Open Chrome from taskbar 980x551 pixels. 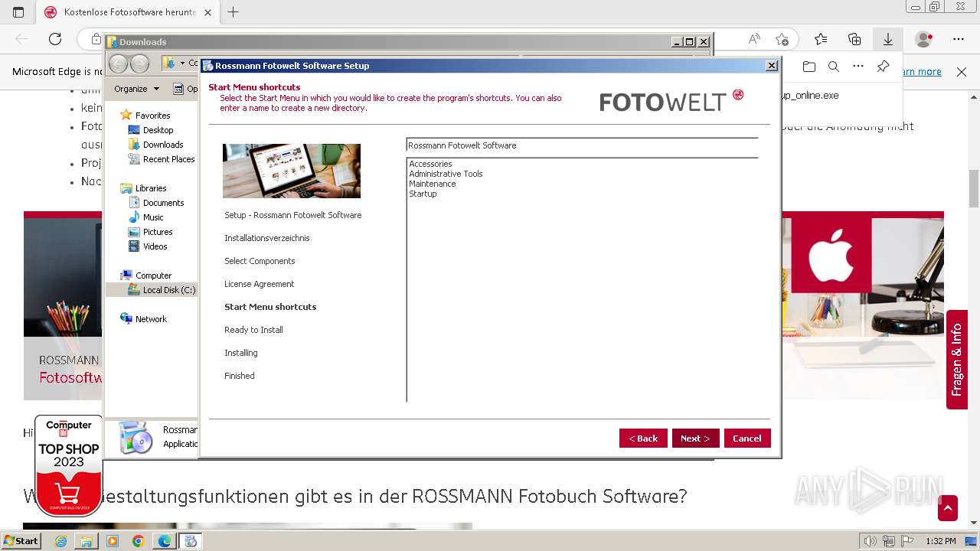click(138, 541)
